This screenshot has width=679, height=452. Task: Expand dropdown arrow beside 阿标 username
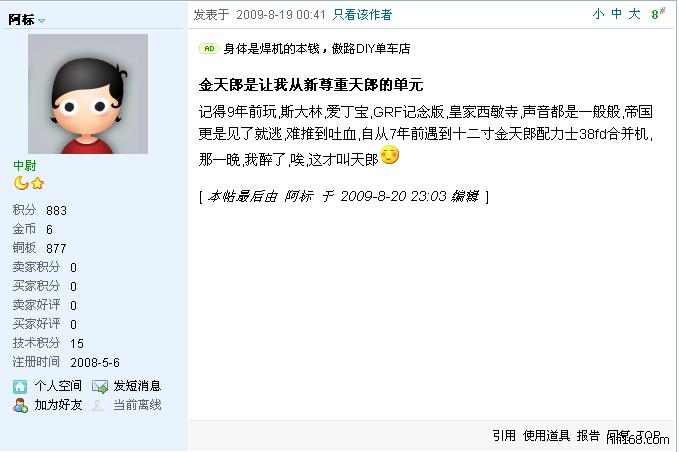42,20
